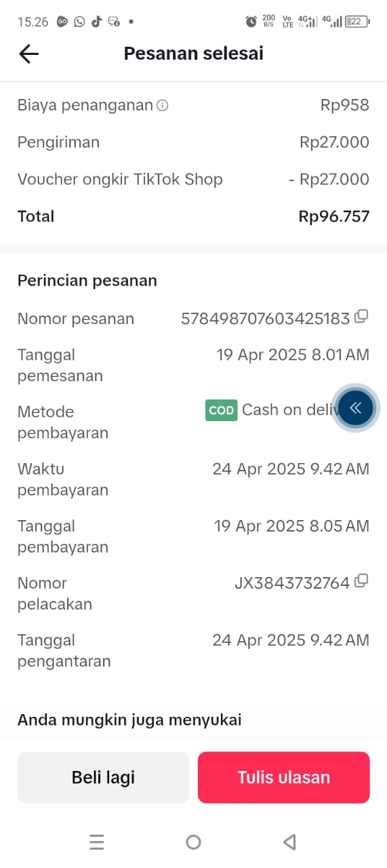Copy the tracking number JX3843732764
This screenshot has height=868, width=387.
362,580
